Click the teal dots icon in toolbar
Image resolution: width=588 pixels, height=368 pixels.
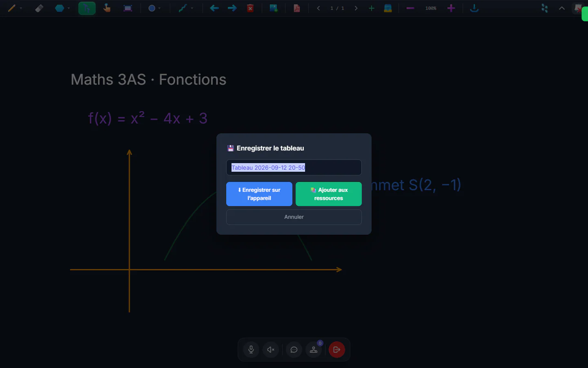click(x=545, y=8)
